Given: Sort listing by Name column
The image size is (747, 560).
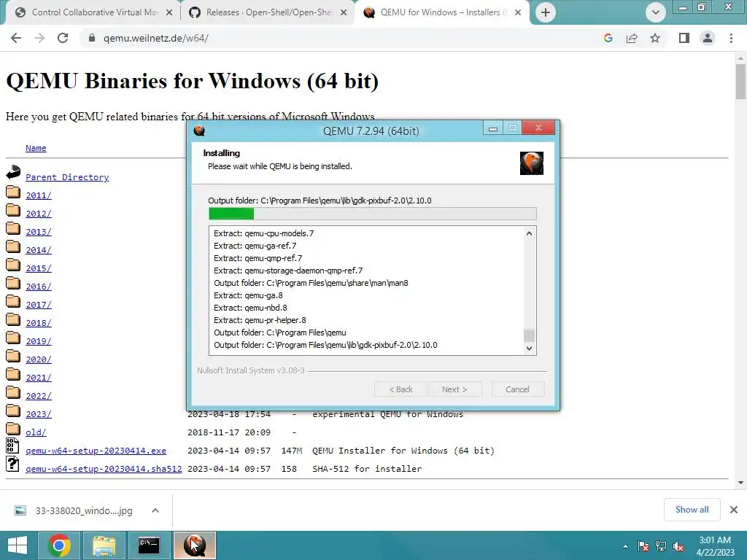Looking at the screenshot, I should click(x=36, y=148).
